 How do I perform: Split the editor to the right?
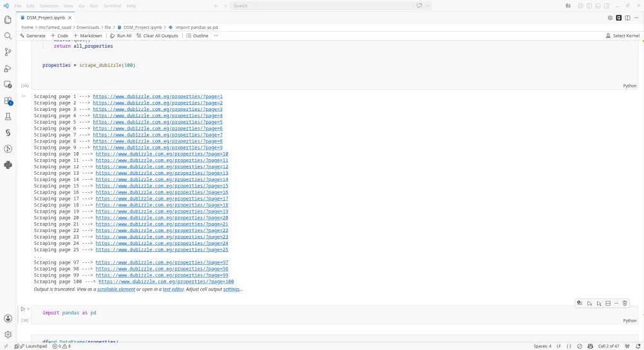(x=627, y=17)
